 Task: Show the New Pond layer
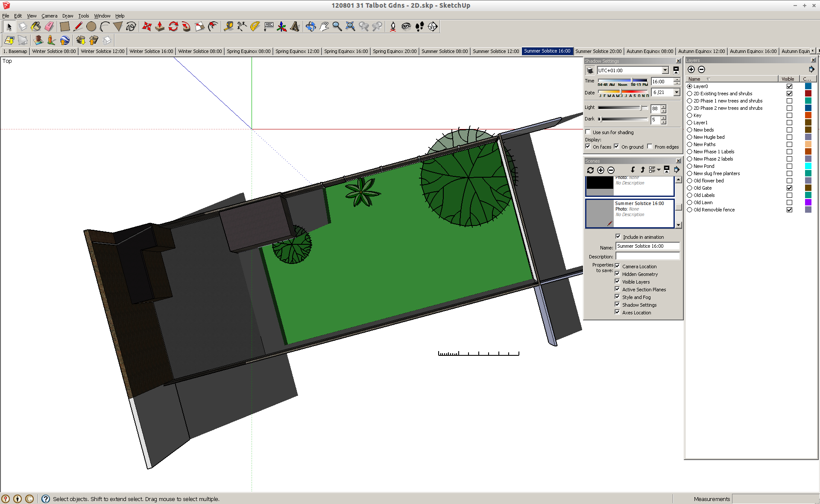pos(789,166)
